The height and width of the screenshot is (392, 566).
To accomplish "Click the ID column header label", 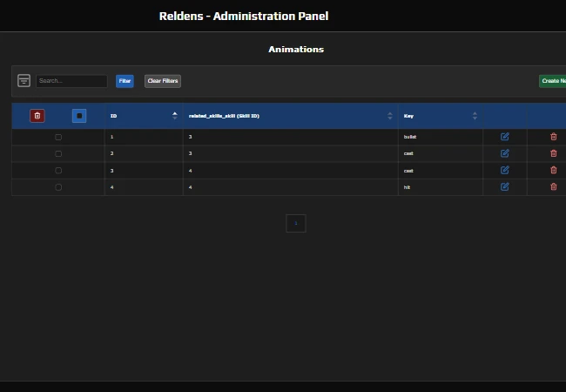I will pyautogui.click(x=114, y=116).
